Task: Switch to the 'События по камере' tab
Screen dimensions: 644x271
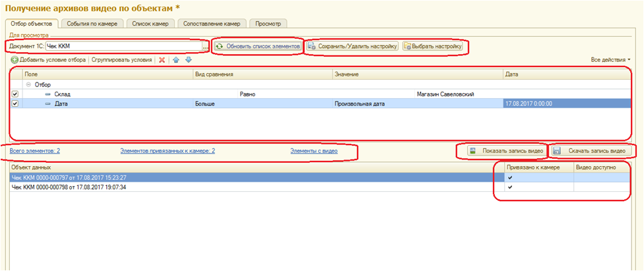Action: point(92,24)
